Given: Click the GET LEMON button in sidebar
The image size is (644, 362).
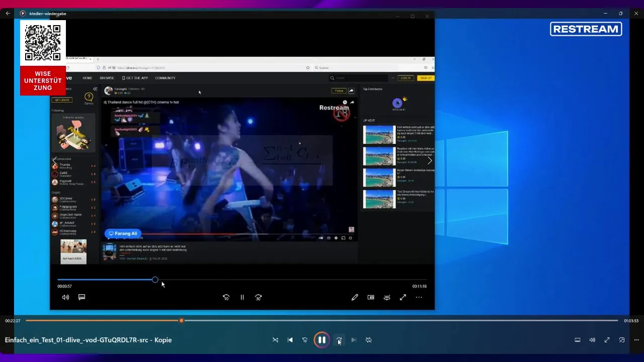Looking at the screenshot, I should (x=62, y=100).
